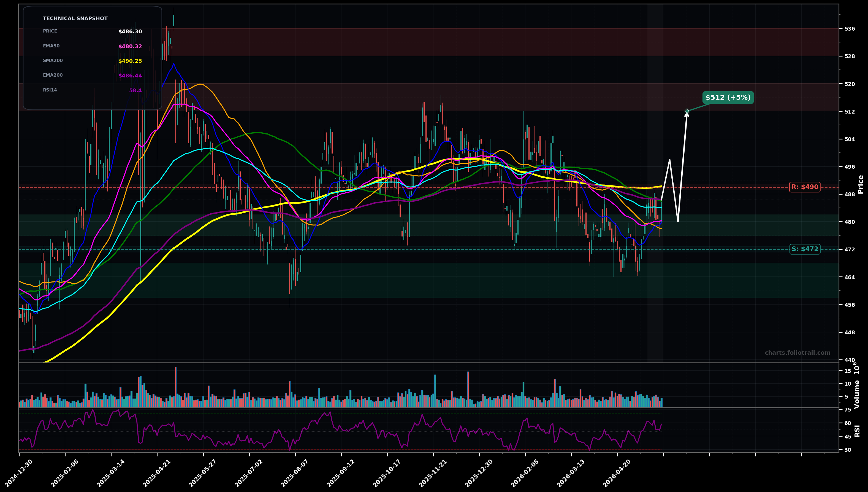The image size is (868, 492).
Task: Click the 2025-12-30 date label
Action: tap(479, 473)
